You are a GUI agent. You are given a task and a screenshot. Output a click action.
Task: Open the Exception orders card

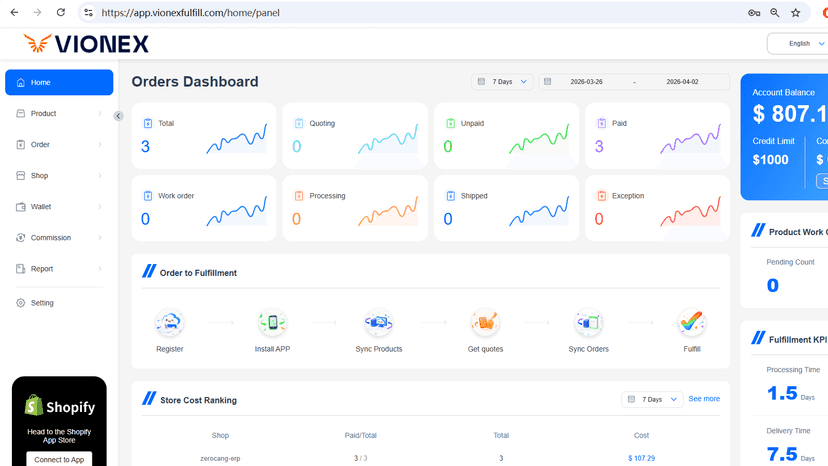tap(657, 208)
